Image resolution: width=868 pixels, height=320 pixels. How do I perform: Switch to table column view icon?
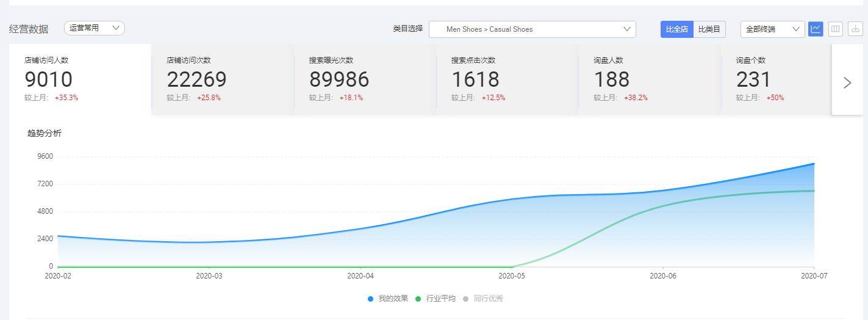pos(835,29)
